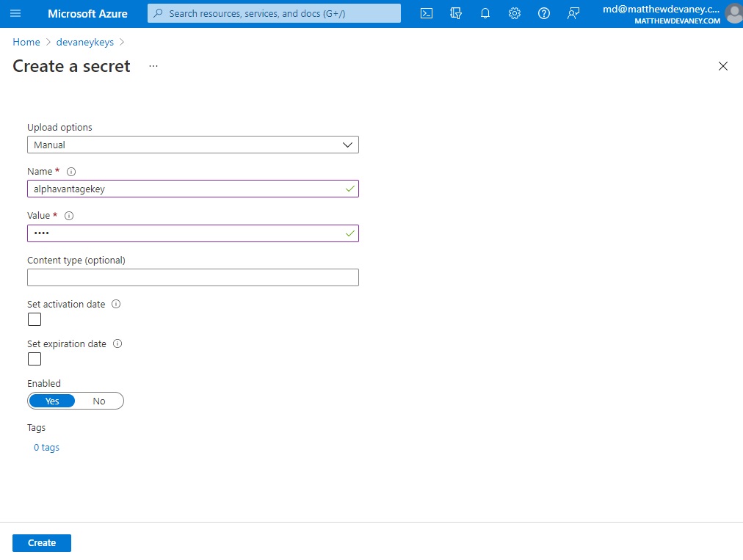Open the Upload options dropdown

(193, 145)
